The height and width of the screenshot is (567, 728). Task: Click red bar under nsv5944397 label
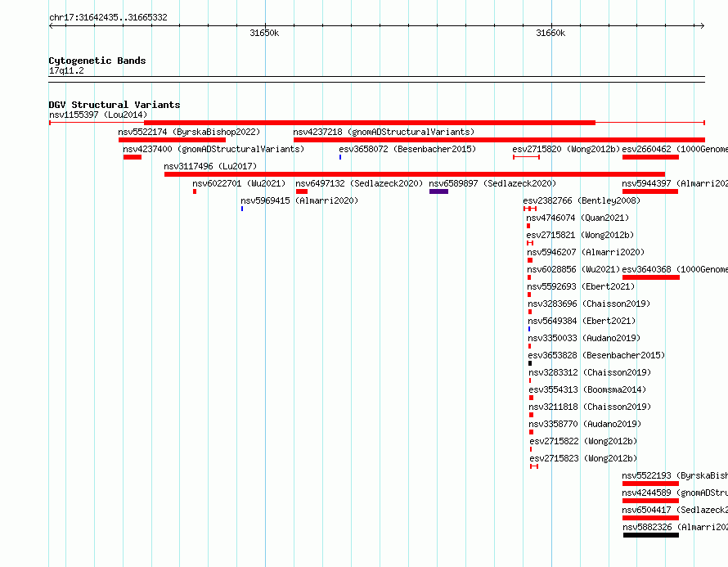click(x=650, y=191)
